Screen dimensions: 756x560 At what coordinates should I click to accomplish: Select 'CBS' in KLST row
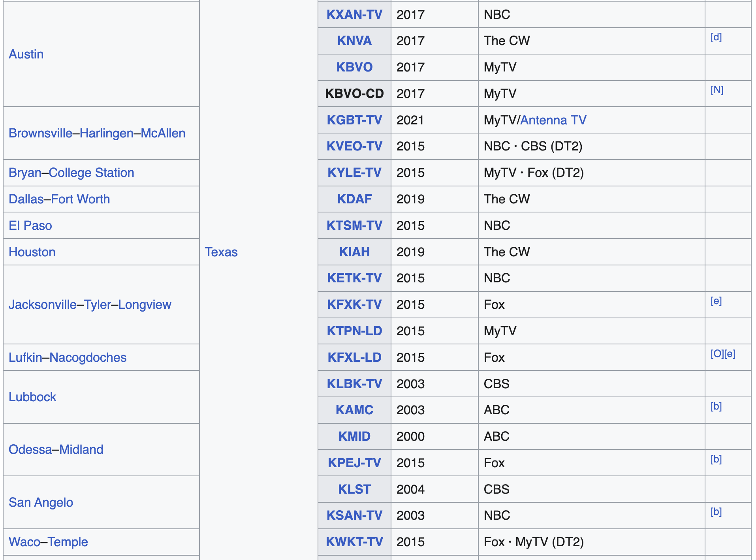pos(496,489)
